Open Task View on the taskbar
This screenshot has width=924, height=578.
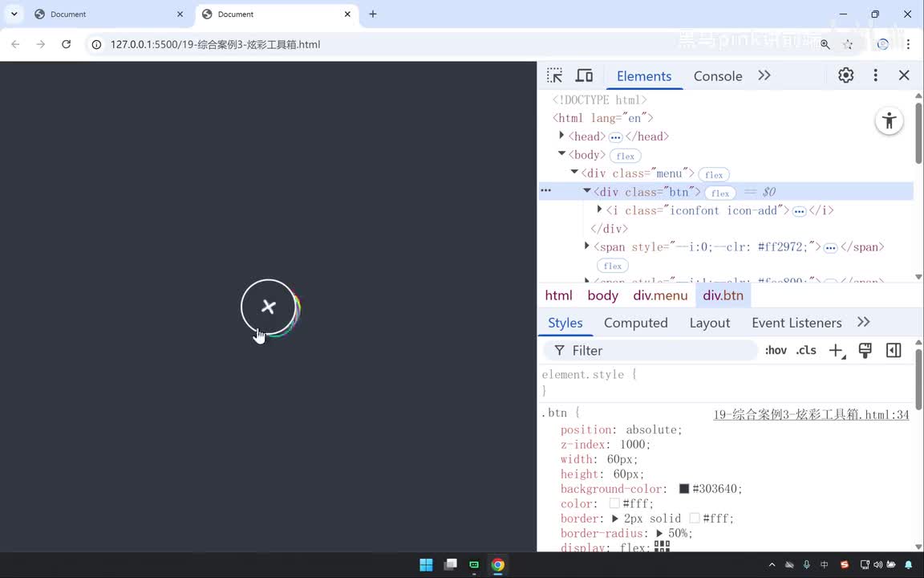[x=450, y=564]
